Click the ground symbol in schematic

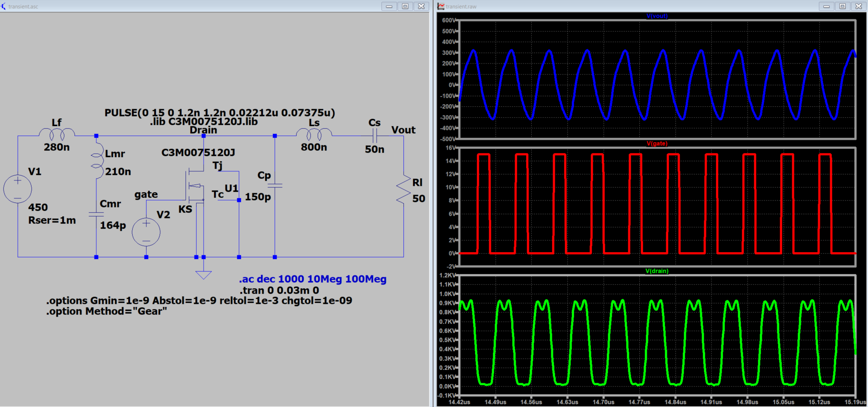pos(204,275)
